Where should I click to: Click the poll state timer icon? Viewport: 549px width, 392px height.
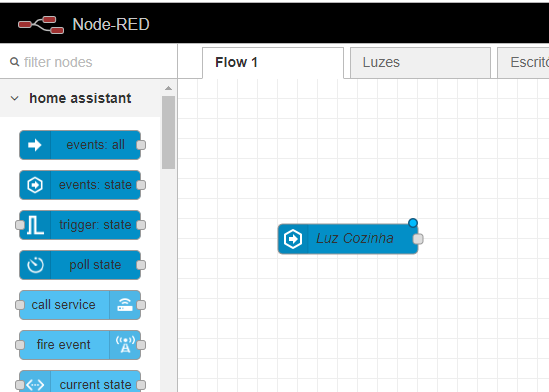point(35,265)
